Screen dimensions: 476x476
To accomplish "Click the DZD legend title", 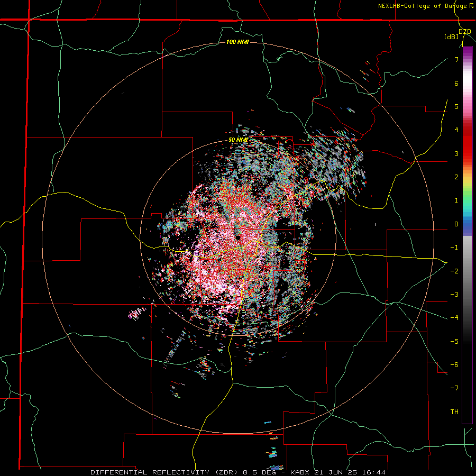I will click(464, 32).
